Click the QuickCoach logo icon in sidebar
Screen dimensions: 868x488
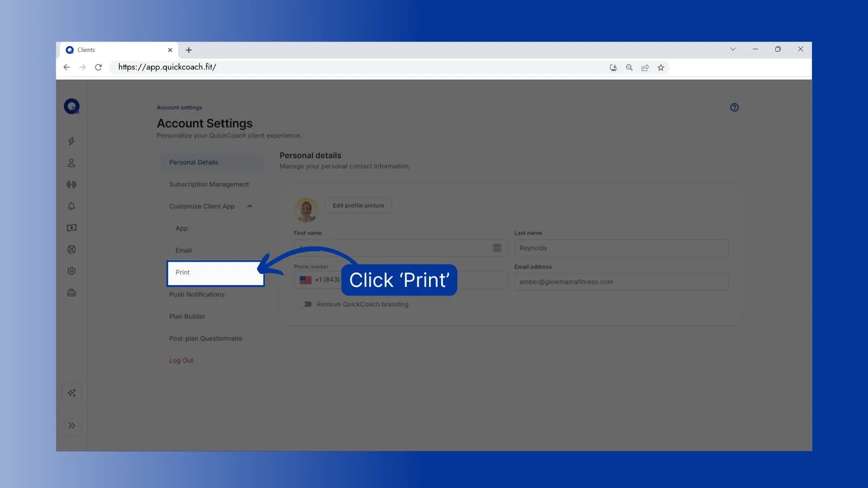point(72,106)
